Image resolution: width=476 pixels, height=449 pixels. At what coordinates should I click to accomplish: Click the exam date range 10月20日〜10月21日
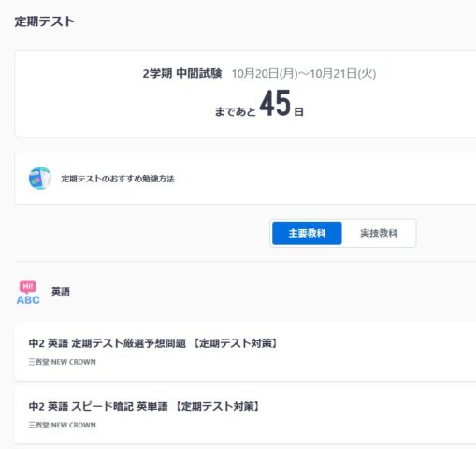304,74
